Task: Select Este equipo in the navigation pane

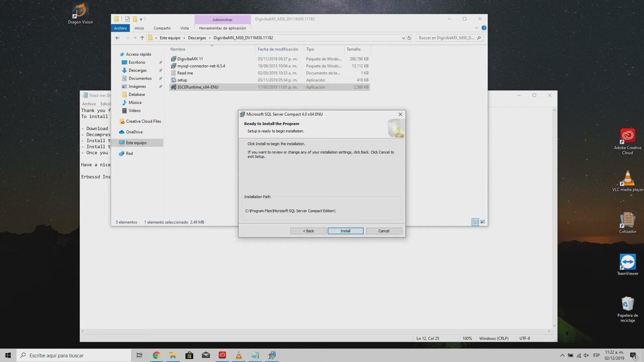Action: click(x=136, y=143)
